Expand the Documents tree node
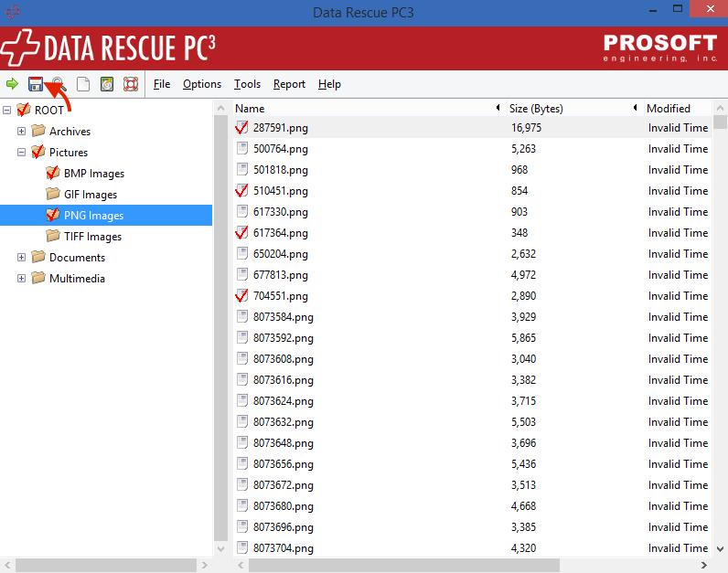728x573 pixels. (x=21, y=257)
